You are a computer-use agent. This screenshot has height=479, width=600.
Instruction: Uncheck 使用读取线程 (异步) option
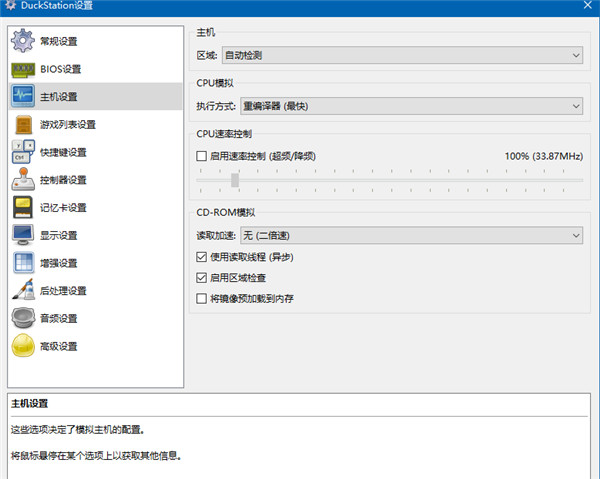(202, 257)
